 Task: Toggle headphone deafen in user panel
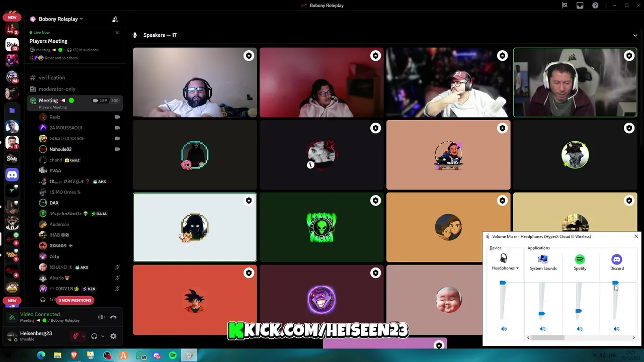tap(94, 336)
